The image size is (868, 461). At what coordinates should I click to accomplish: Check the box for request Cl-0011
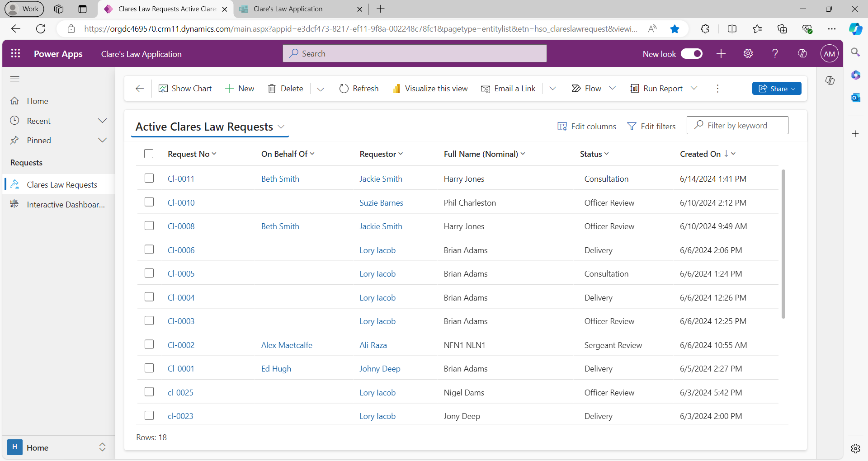tap(149, 178)
